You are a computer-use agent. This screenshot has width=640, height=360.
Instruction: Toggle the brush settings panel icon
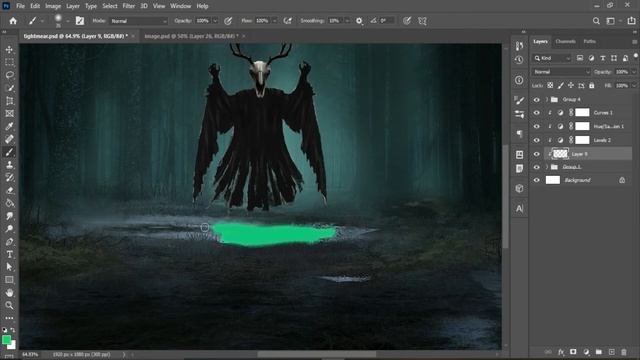[80, 21]
